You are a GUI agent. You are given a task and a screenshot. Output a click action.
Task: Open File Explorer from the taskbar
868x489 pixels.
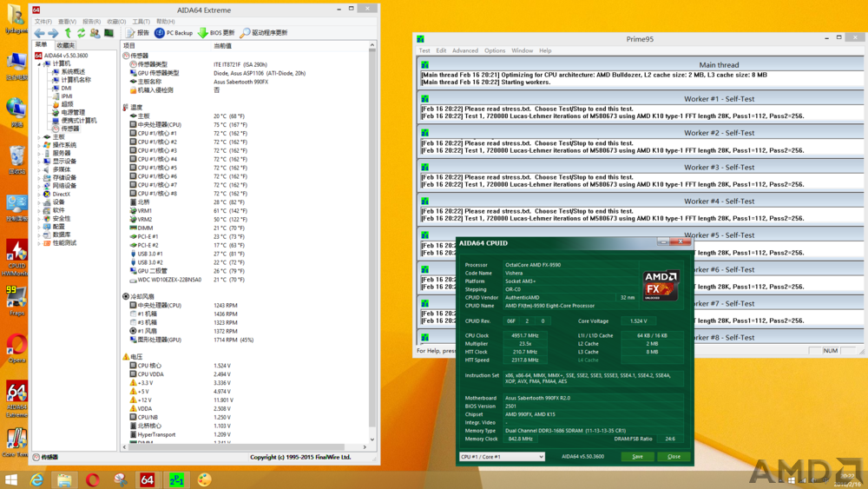[64, 479]
